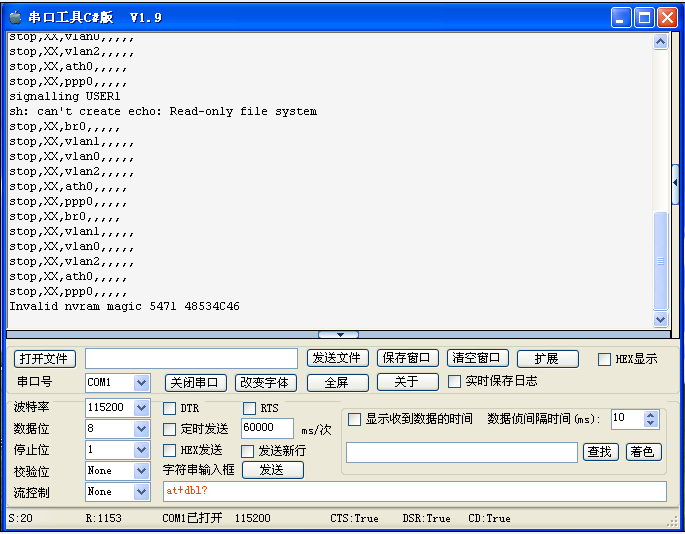Open the 串口号 COM1 dropdown

[141, 383]
